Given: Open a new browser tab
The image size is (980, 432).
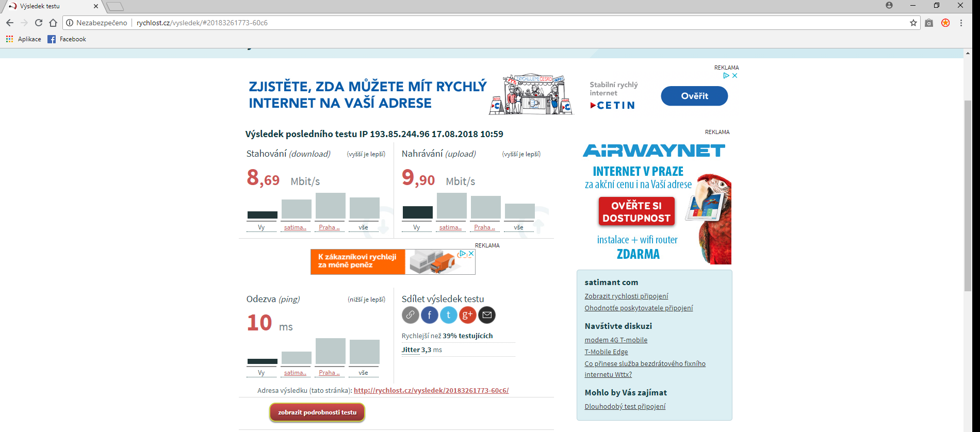Looking at the screenshot, I should click(x=115, y=6).
